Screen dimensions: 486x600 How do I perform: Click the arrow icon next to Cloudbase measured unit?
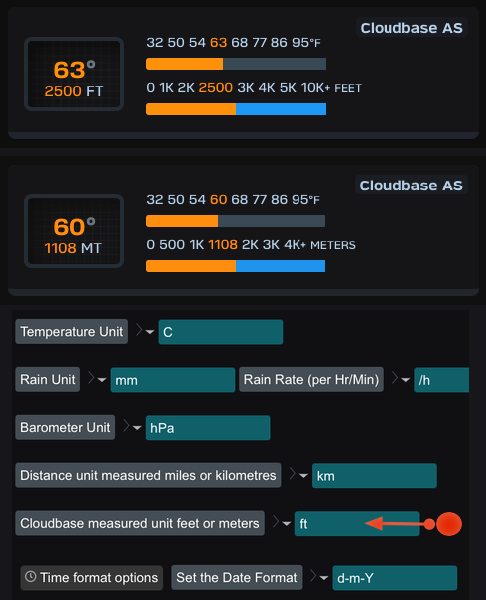tap(281, 522)
